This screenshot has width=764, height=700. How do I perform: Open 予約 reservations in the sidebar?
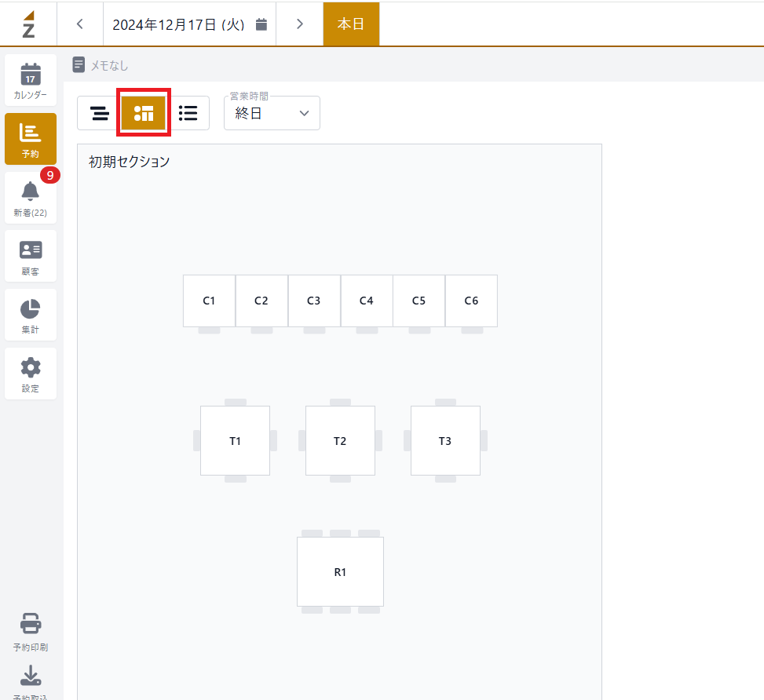(30, 140)
